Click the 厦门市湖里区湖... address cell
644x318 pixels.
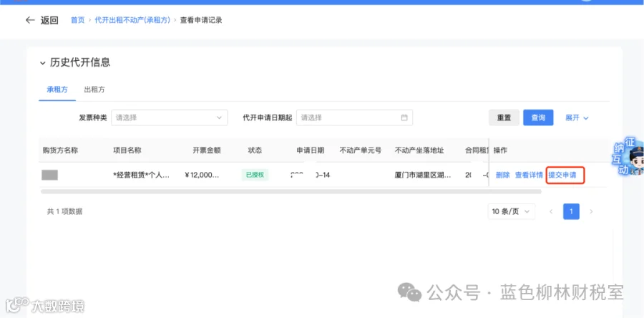tap(423, 175)
